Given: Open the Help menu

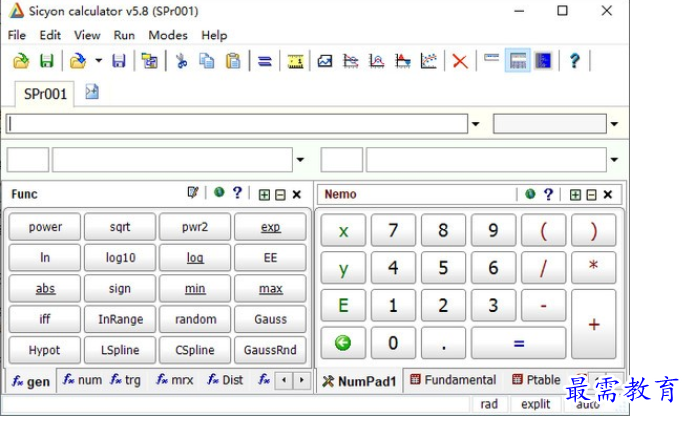Looking at the screenshot, I should click(x=214, y=35).
